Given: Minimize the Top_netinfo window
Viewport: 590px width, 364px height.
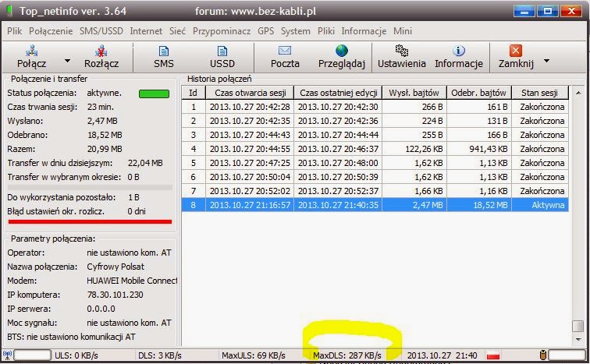Looking at the screenshot, I should point(524,11).
